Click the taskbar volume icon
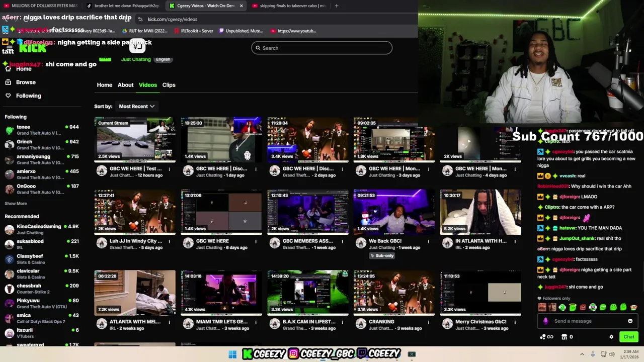 tap(612, 354)
